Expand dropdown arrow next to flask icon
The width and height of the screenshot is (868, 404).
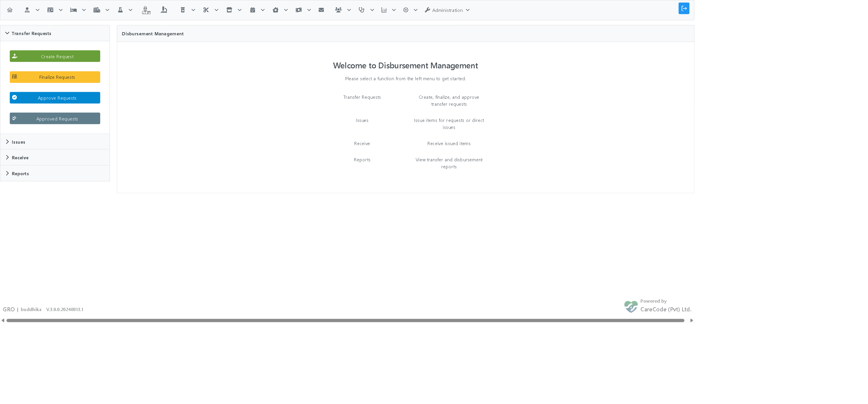[131, 10]
